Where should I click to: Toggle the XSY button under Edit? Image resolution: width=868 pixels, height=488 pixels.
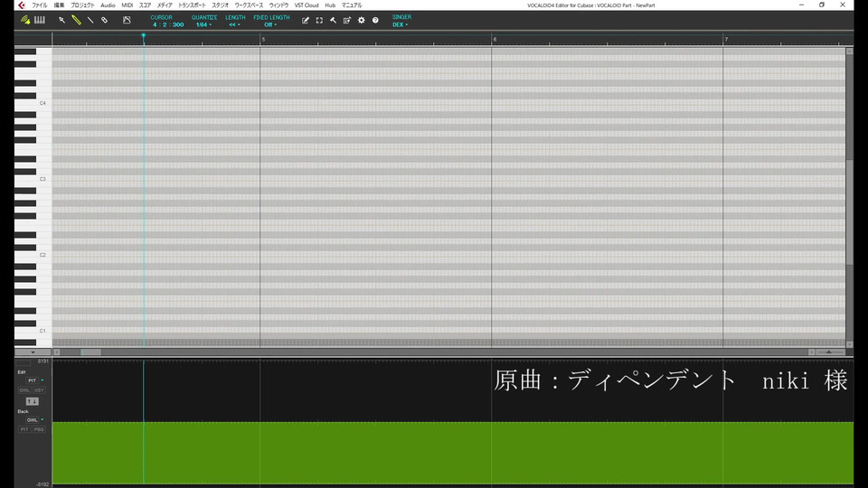pyautogui.click(x=39, y=390)
